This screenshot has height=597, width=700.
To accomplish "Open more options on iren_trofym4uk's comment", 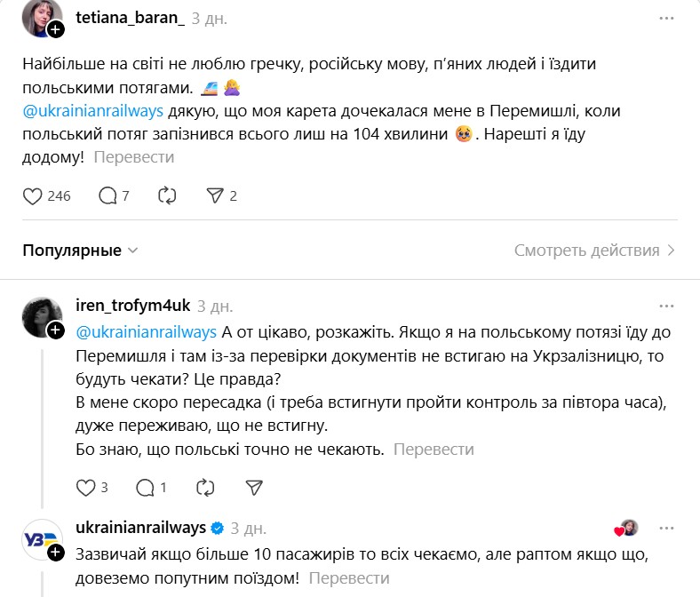I will point(665,306).
